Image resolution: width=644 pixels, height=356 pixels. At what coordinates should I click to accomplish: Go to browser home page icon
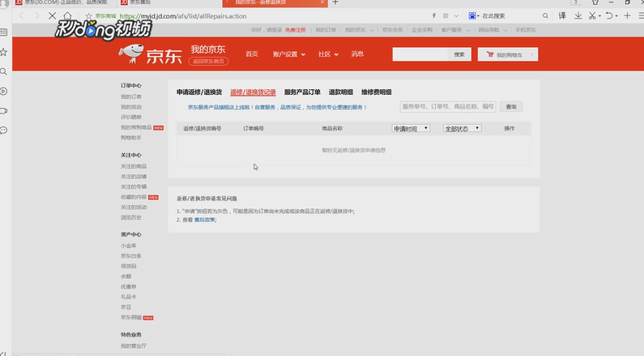(67, 16)
